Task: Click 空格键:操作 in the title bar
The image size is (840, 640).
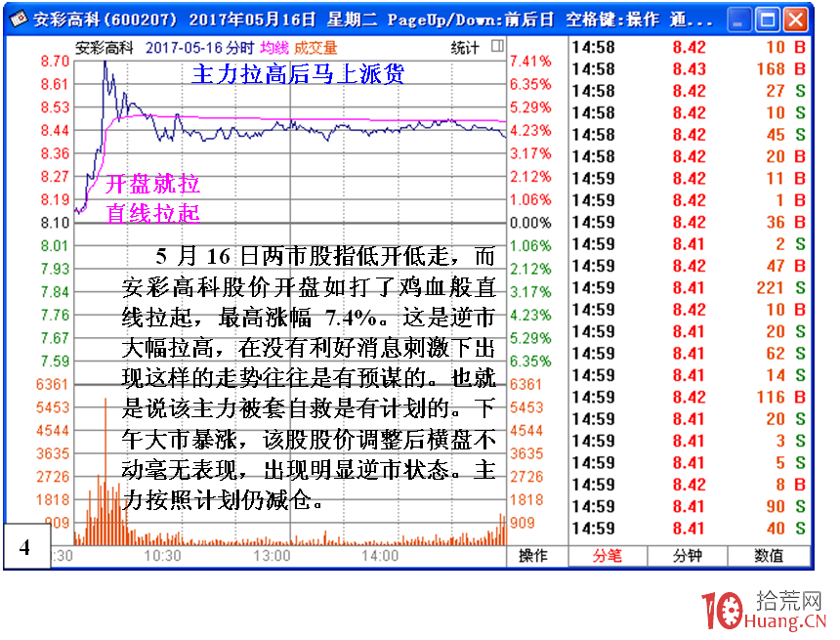Action: 609,16
